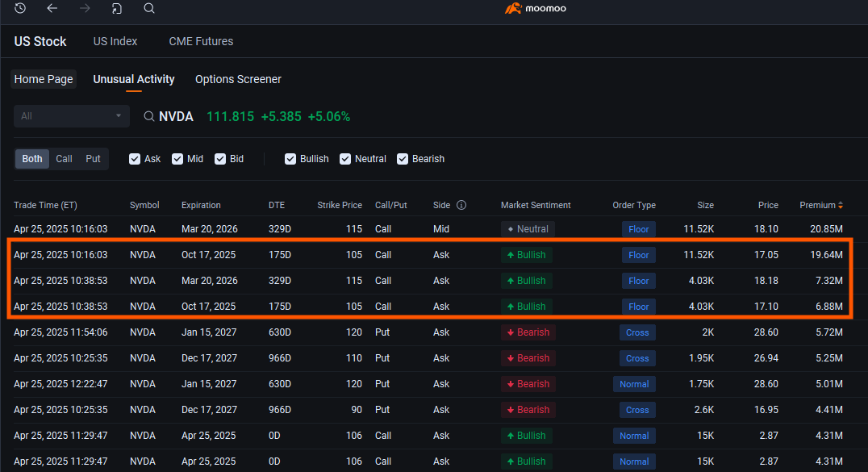Viewport: 868px width, 472px height.
Task: Click the 17.10 price cell
Action: tap(766, 307)
